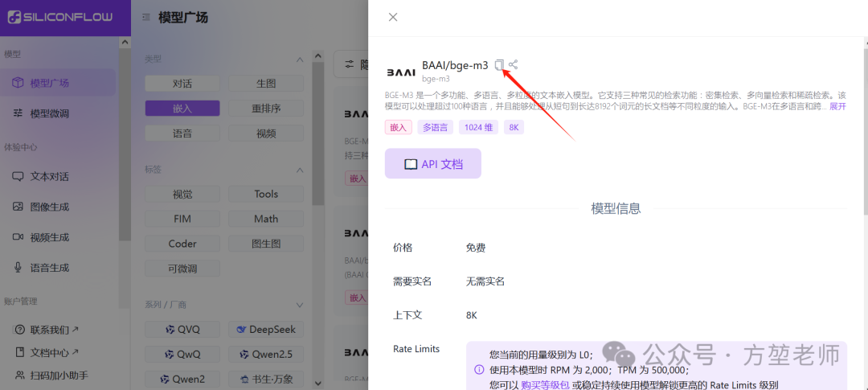Open the API 文档 button
Screen dimensions: 868x390
click(433, 163)
